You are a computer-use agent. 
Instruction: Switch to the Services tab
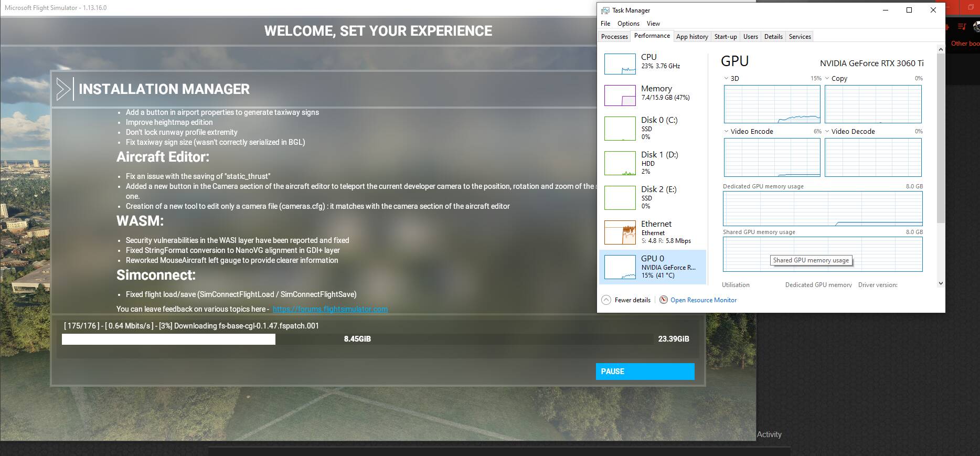point(800,37)
